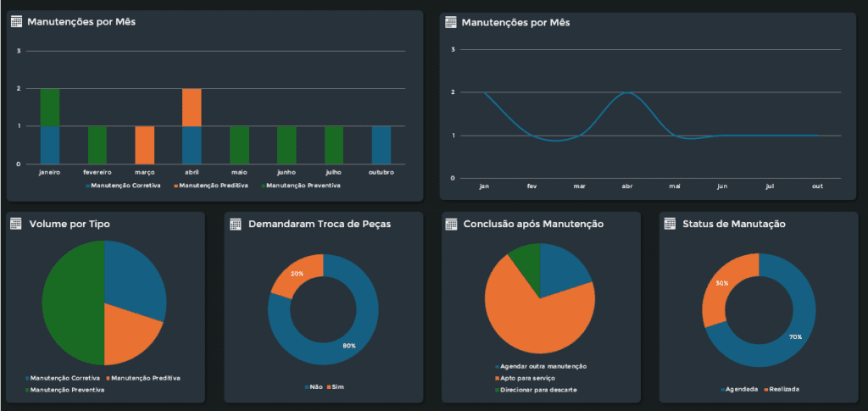The height and width of the screenshot is (411, 868).
Task: Click the blue outubro bar
Action: (381, 145)
